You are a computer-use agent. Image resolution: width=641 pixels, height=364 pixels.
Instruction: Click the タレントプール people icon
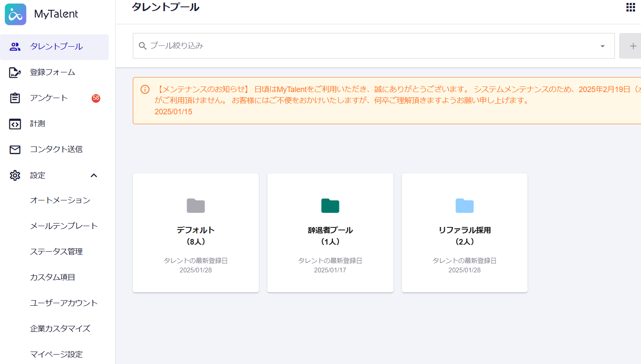pyautogui.click(x=15, y=47)
